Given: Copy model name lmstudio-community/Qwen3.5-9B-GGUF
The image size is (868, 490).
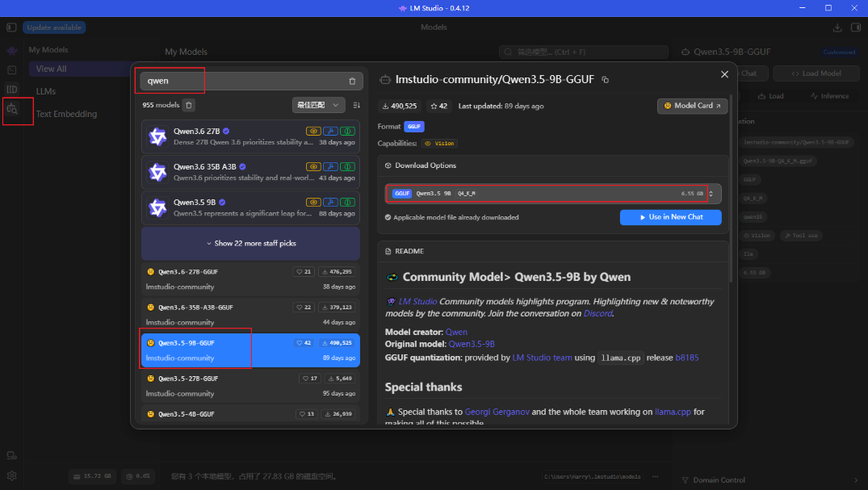Looking at the screenshot, I should coord(605,80).
